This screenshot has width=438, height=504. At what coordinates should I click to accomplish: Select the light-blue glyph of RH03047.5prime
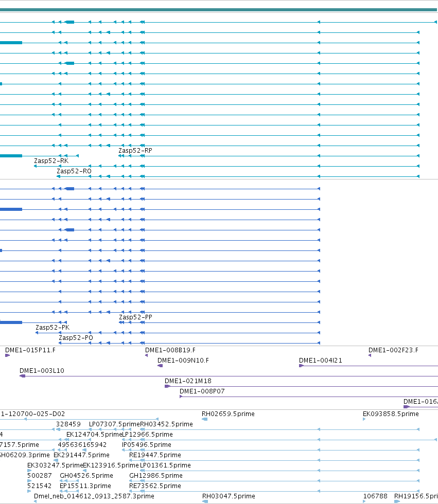point(205,501)
